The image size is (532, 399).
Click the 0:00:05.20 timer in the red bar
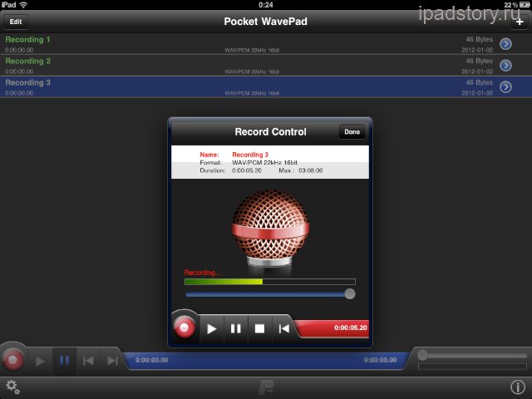point(351,328)
